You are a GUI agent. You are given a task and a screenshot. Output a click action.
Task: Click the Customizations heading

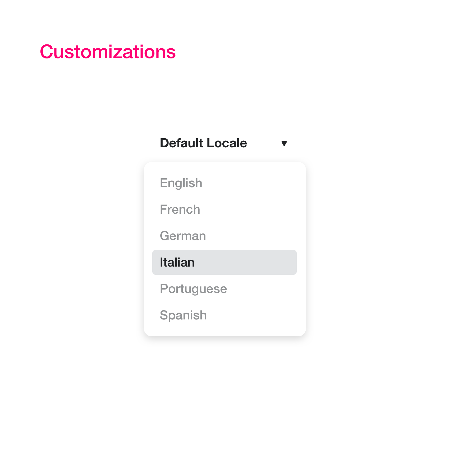pyautogui.click(x=108, y=52)
